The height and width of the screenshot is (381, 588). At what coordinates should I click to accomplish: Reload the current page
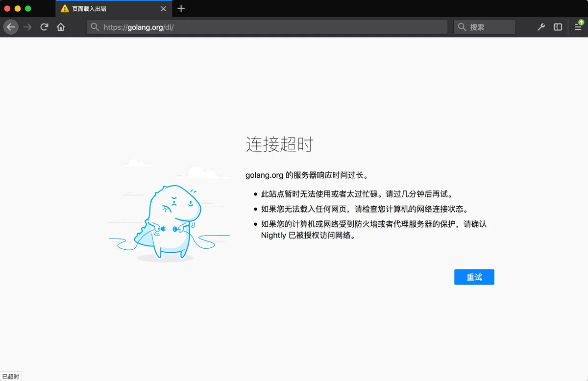pyautogui.click(x=44, y=27)
